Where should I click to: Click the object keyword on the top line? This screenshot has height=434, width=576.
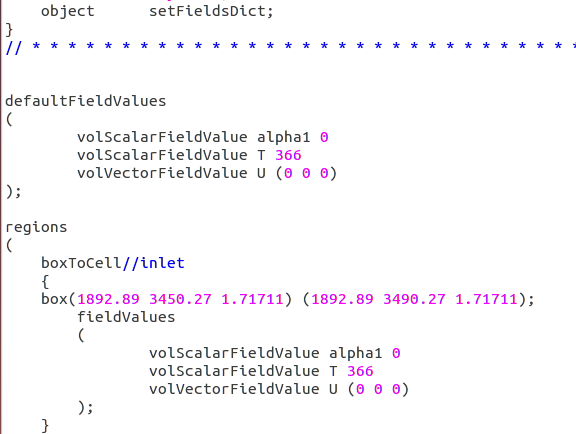pos(68,11)
